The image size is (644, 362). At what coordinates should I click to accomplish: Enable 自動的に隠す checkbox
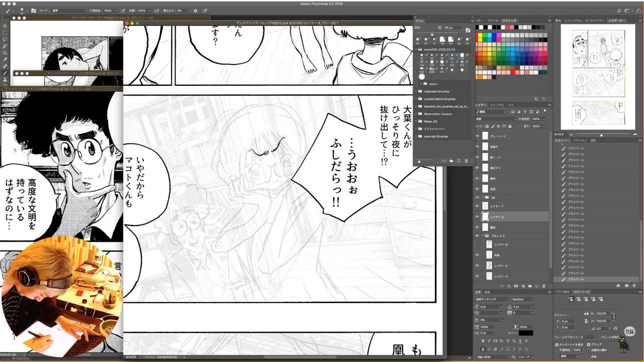pyautogui.click(x=589, y=350)
